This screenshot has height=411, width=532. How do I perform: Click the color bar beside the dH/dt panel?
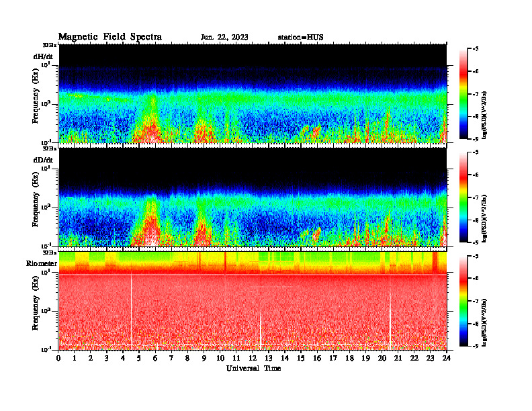tap(463, 93)
